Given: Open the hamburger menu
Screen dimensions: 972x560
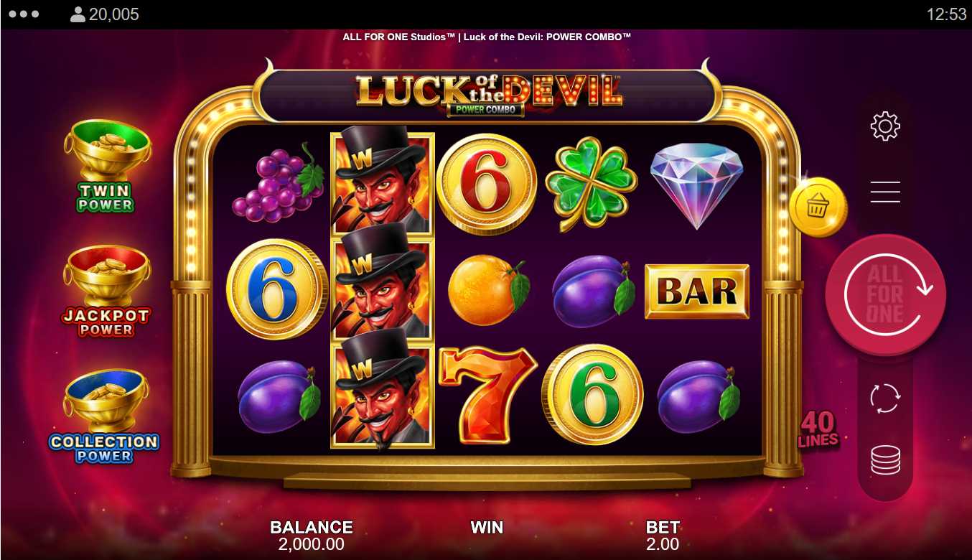Looking at the screenshot, I should pos(885,192).
